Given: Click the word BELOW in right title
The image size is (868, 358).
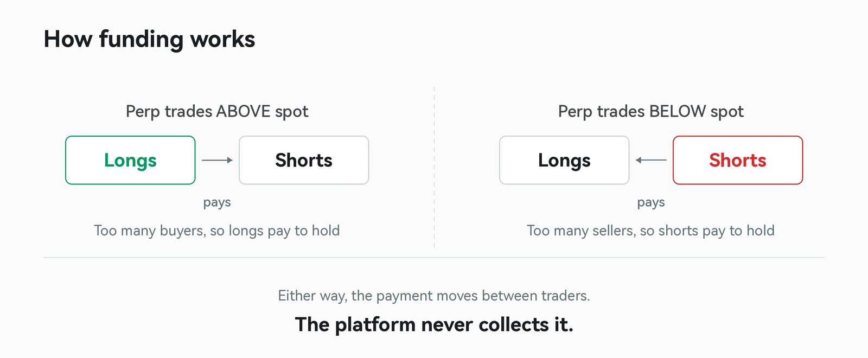Looking at the screenshot, I should [678, 111].
